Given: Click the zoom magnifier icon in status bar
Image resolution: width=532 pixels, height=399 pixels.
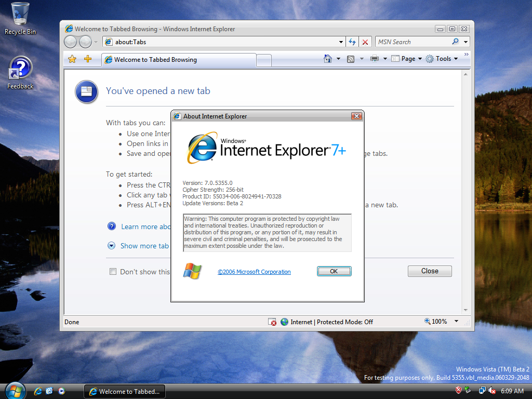Looking at the screenshot, I should click(x=428, y=321).
